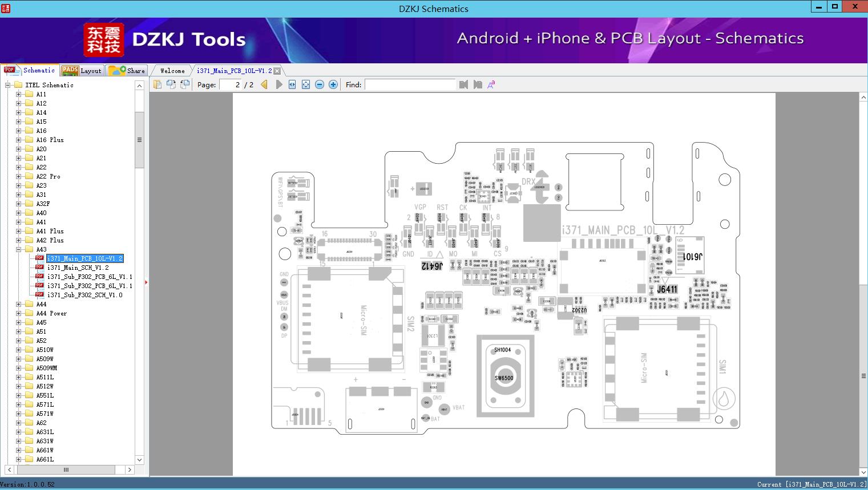Select the A14 folder
This screenshot has height=490, width=868.
pos(41,112)
